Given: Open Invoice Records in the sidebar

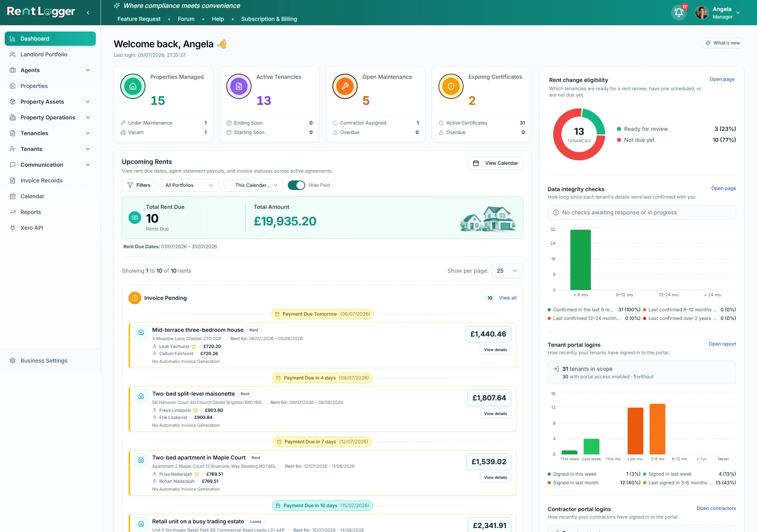Looking at the screenshot, I should 50,180.
